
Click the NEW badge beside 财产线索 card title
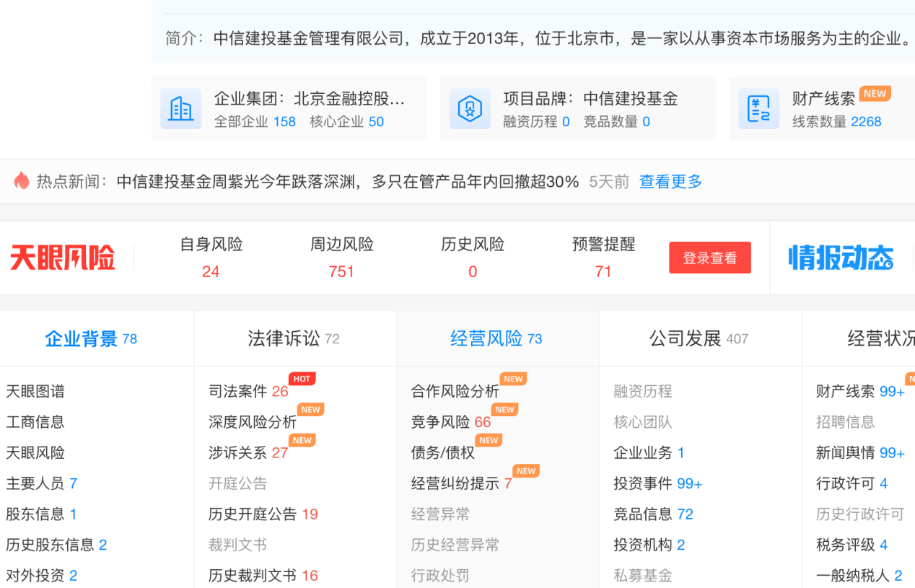coord(875,94)
